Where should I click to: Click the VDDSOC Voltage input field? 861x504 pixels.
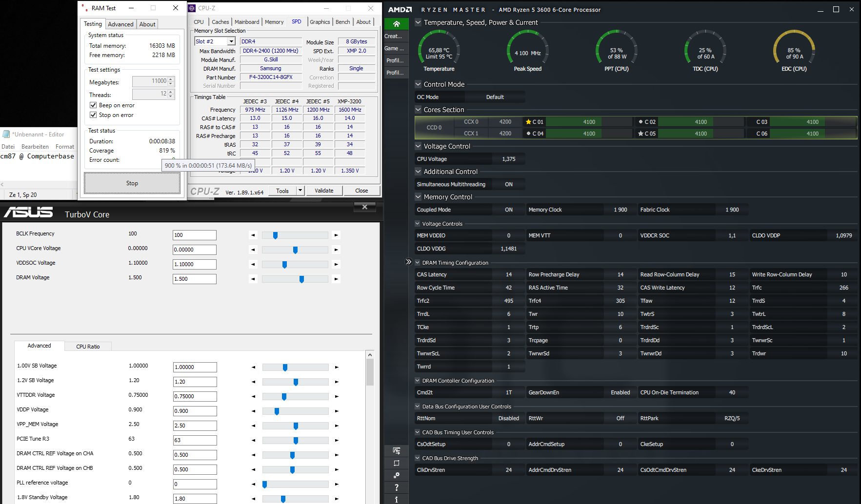pos(195,265)
